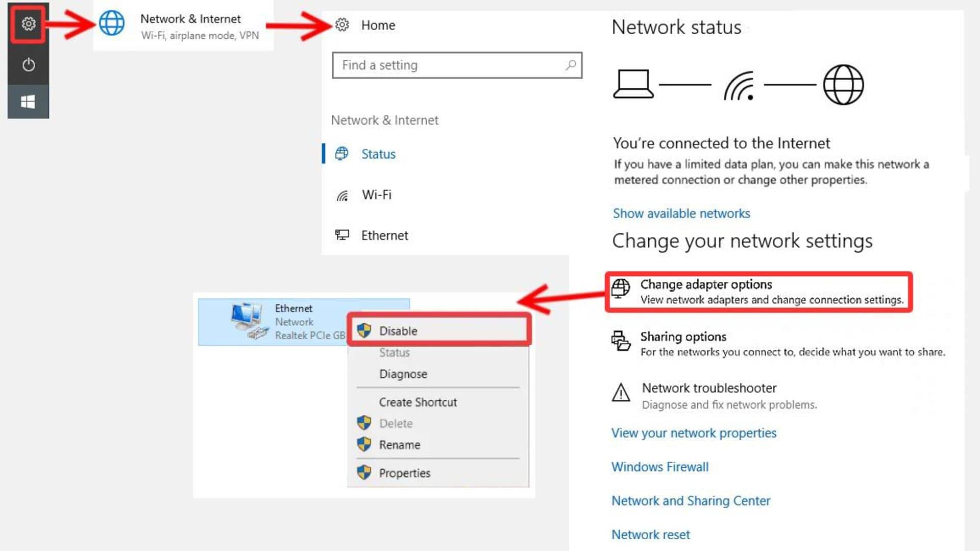Click the shield icon beside Delete

[x=364, y=423]
